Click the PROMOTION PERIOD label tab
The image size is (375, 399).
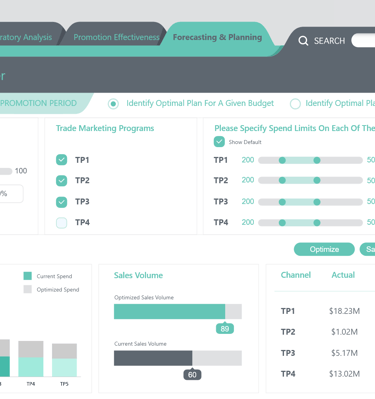coord(38,103)
